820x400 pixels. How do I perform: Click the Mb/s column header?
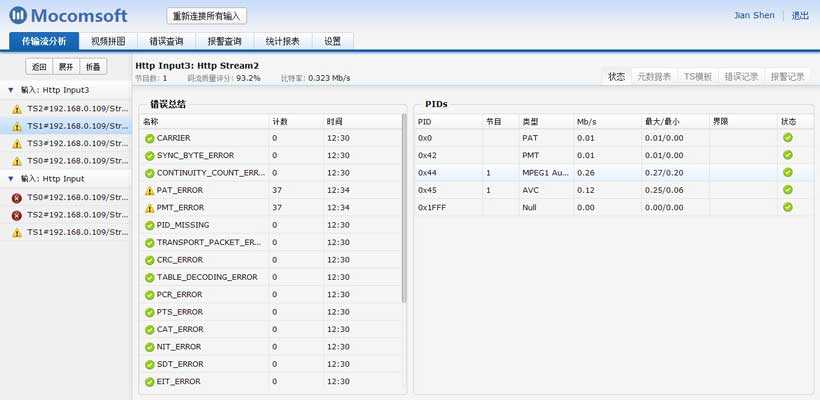(x=607, y=121)
